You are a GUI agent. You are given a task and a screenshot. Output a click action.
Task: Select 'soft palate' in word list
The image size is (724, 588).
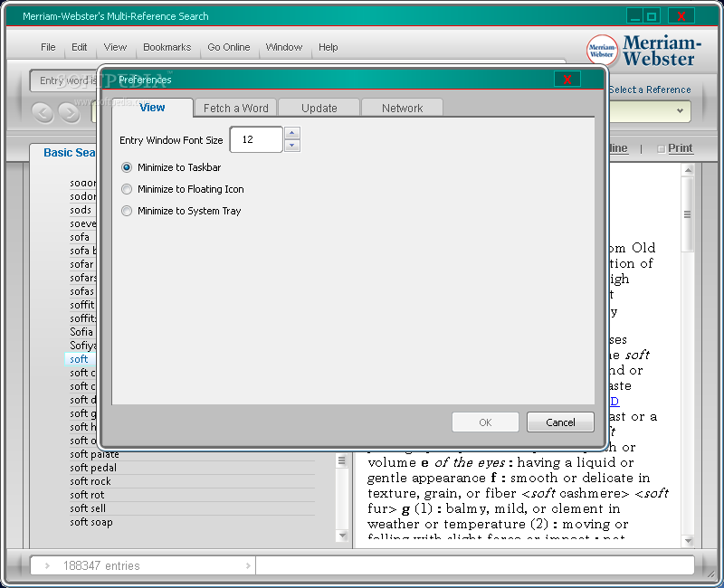[95, 454]
